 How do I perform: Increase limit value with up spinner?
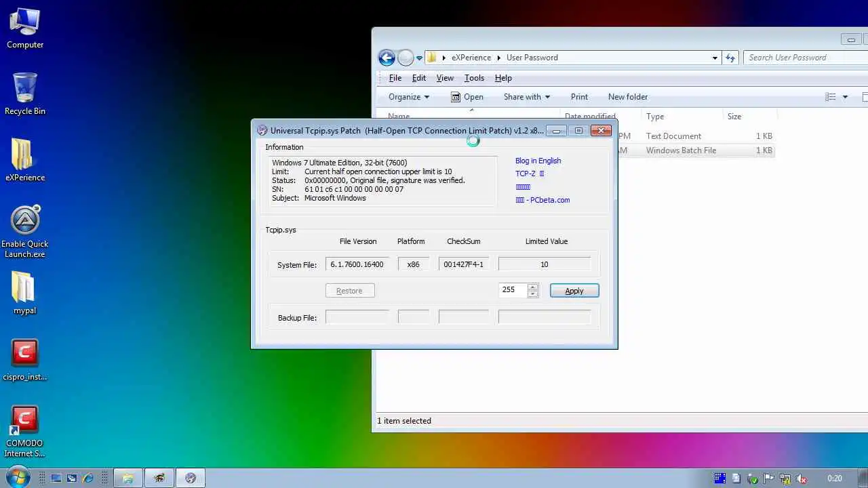533,287
